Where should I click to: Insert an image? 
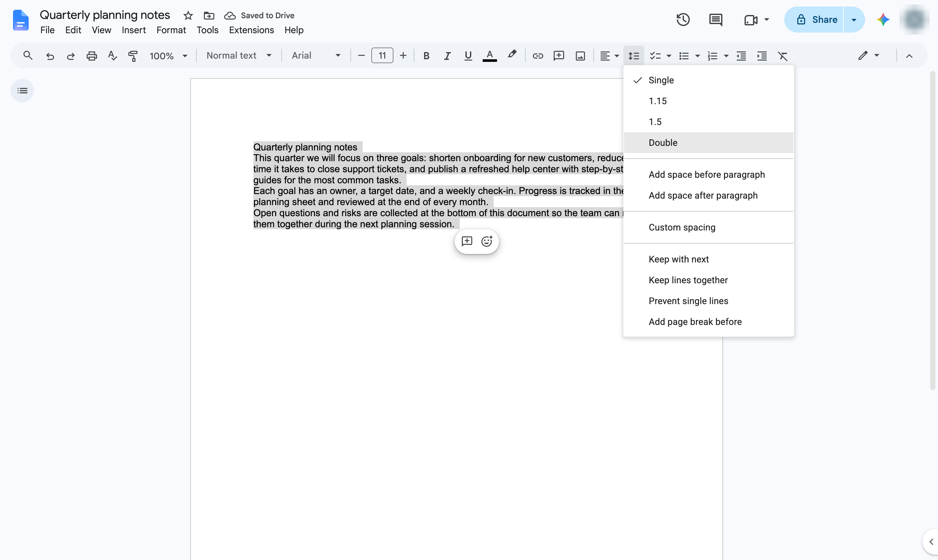[580, 56]
